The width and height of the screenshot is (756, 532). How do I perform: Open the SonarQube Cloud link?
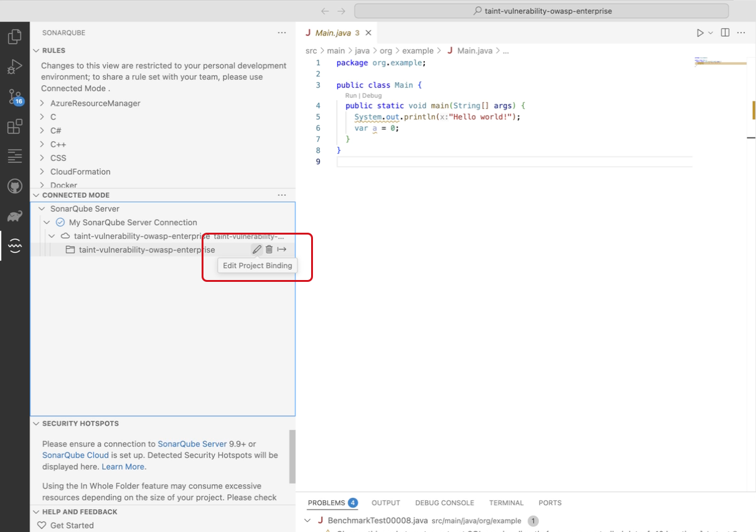75,455
